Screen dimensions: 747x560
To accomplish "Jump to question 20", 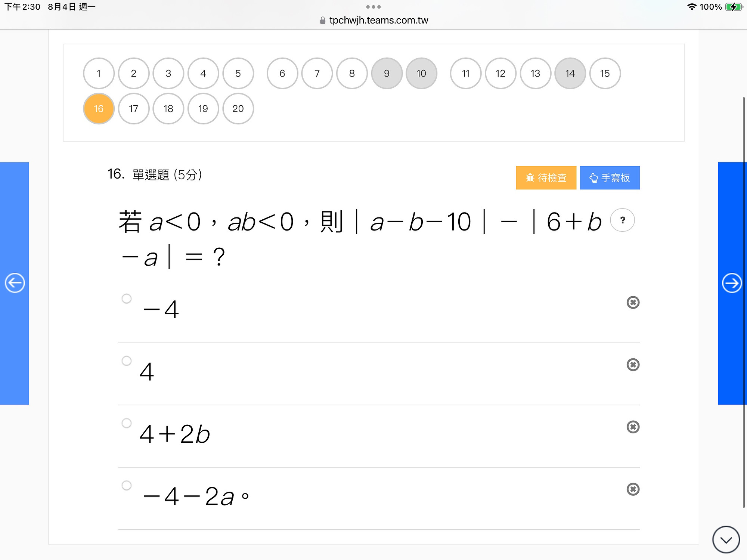I will click(238, 109).
